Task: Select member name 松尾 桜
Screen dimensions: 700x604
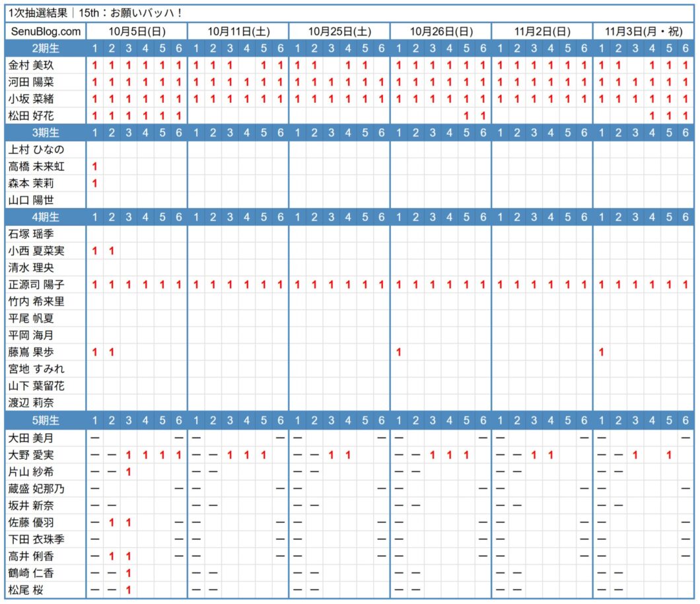Action: pos(26,590)
